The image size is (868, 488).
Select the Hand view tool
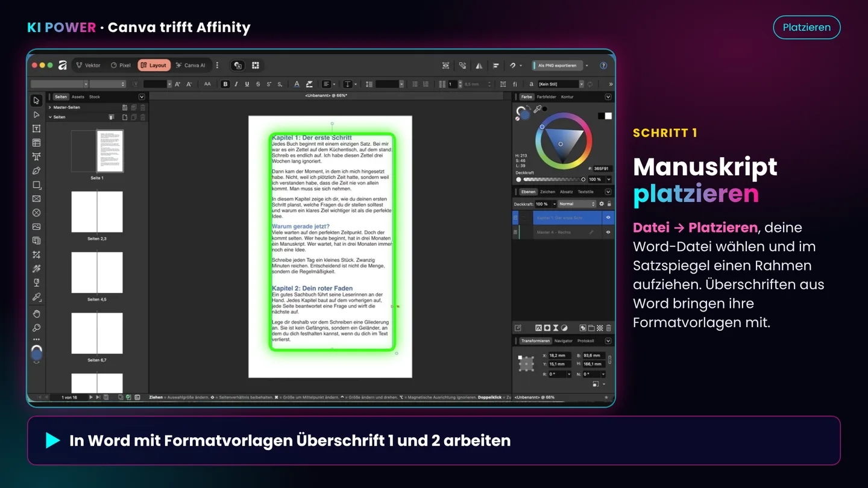pyautogui.click(x=36, y=313)
